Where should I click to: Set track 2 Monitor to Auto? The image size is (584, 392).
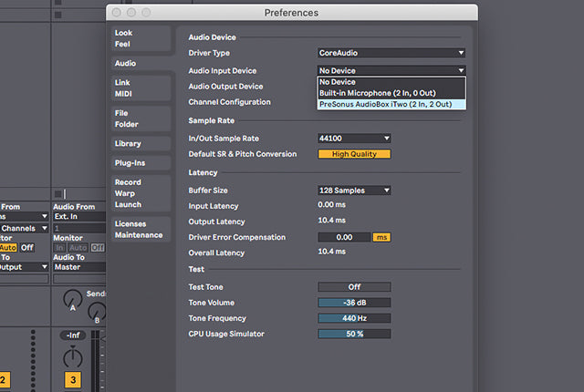[8, 248]
